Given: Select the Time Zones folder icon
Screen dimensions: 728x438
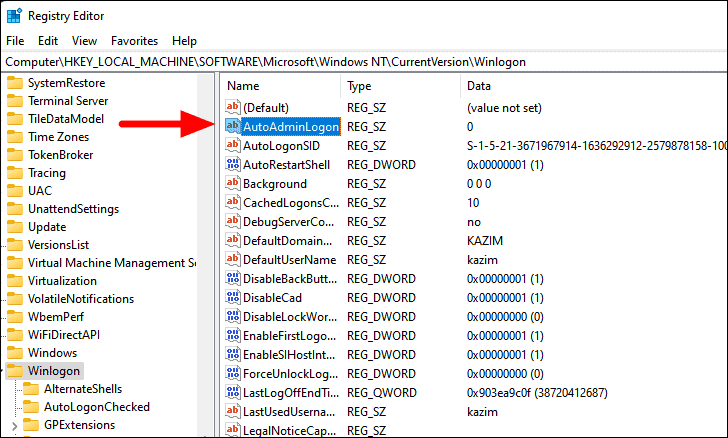Looking at the screenshot, I should point(15,137).
